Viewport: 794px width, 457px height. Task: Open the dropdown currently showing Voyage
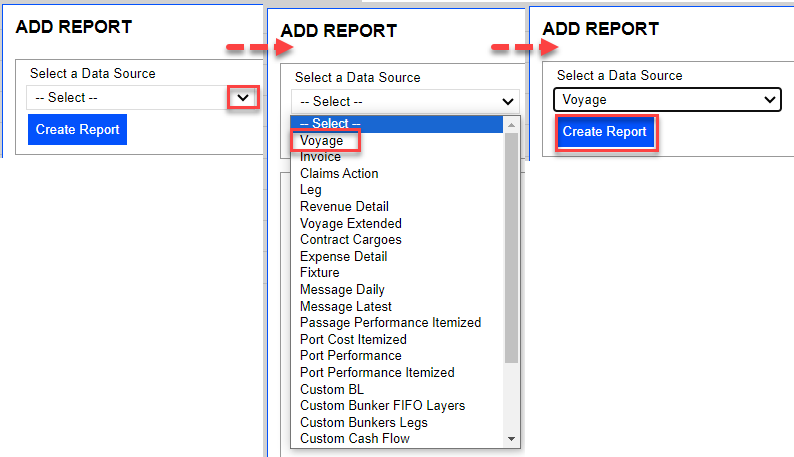[x=666, y=99]
